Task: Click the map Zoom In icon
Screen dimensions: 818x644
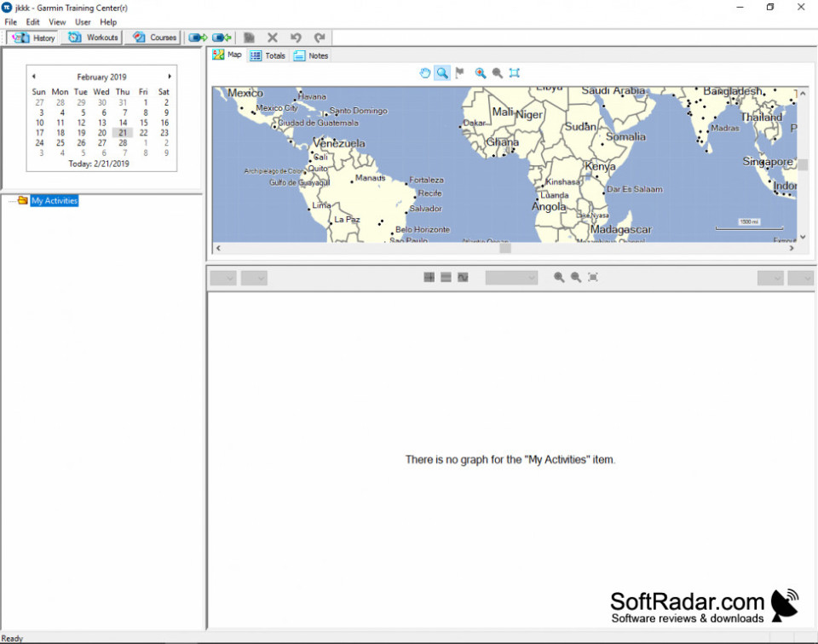Action: click(481, 73)
